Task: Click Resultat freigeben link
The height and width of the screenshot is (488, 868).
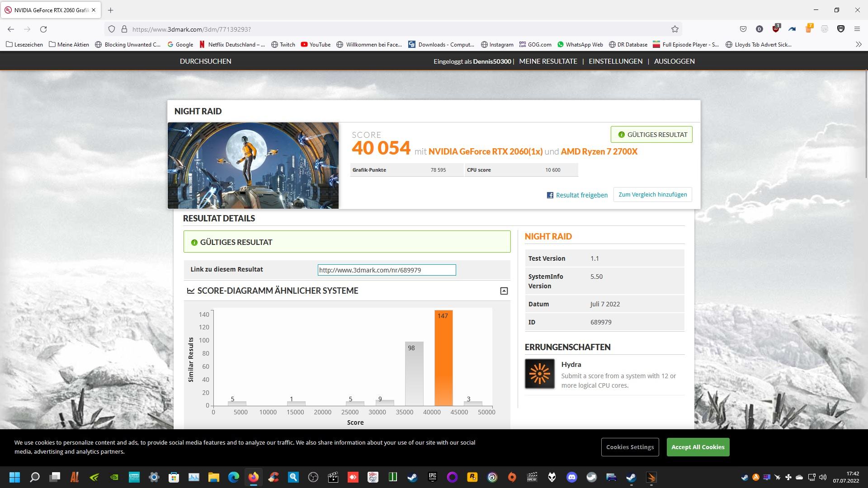Action: tap(581, 195)
